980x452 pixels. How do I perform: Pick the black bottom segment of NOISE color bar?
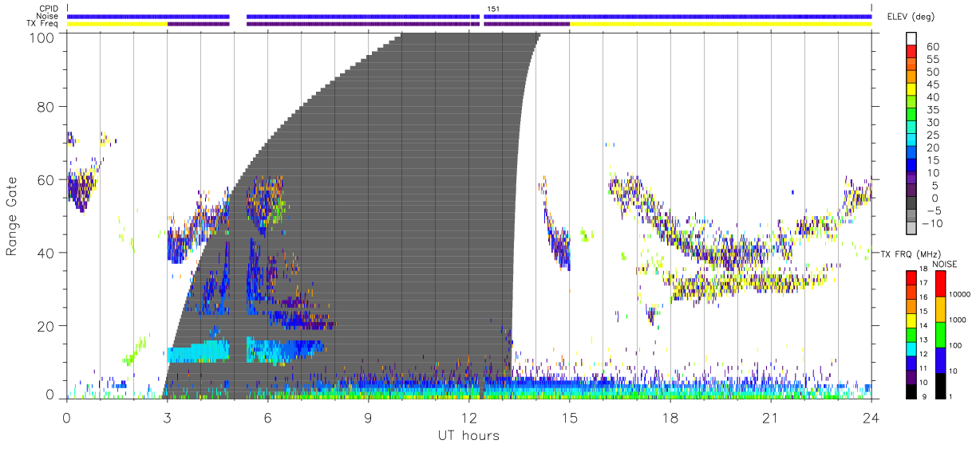point(941,386)
